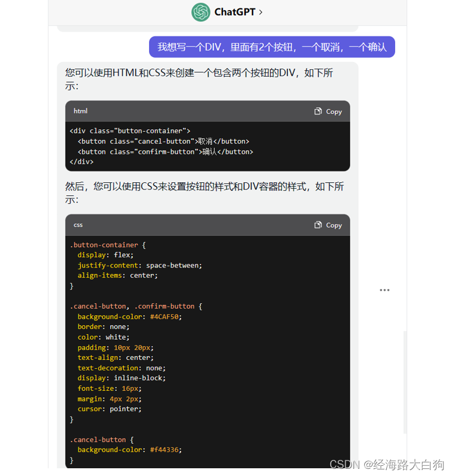Click paragraph starting 然后，您可以使用CSS

pyautogui.click(x=204, y=193)
